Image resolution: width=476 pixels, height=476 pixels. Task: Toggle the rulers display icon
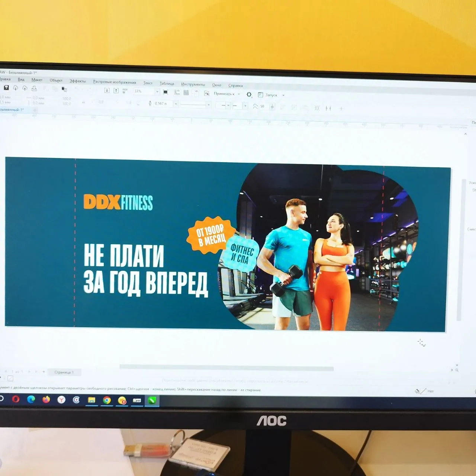click(x=177, y=92)
